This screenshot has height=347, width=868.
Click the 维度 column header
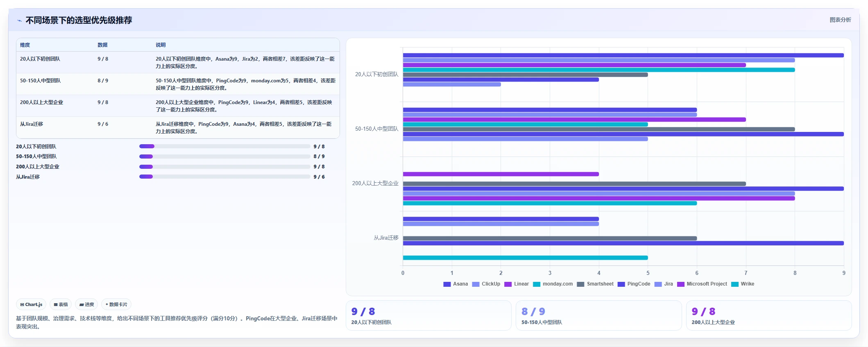25,45
